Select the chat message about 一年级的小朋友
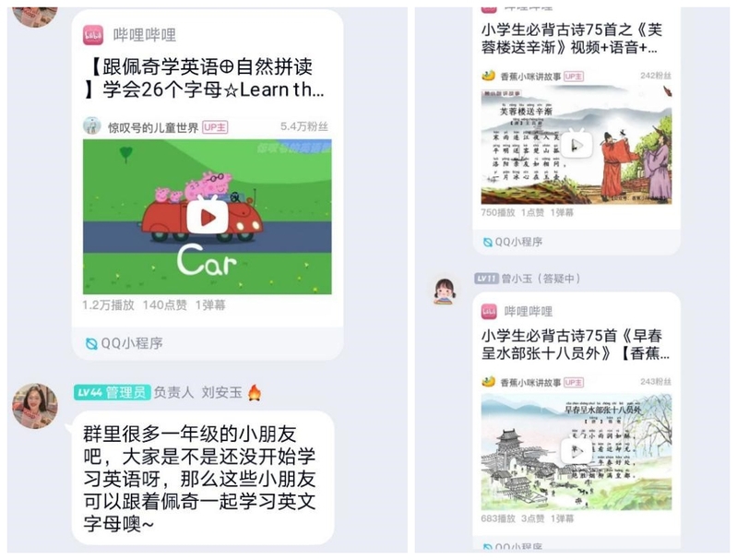The height and width of the screenshot is (560, 737). 203,478
